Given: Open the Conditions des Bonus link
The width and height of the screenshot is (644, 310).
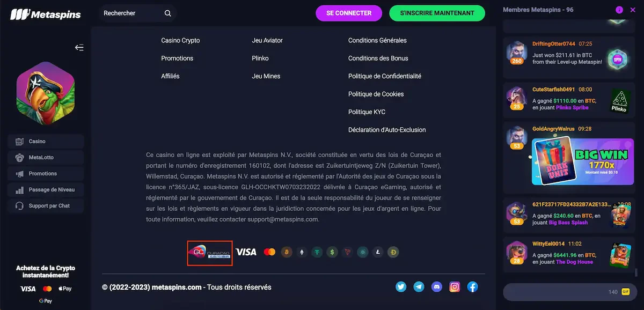Looking at the screenshot, I should (x=378, y=58).
